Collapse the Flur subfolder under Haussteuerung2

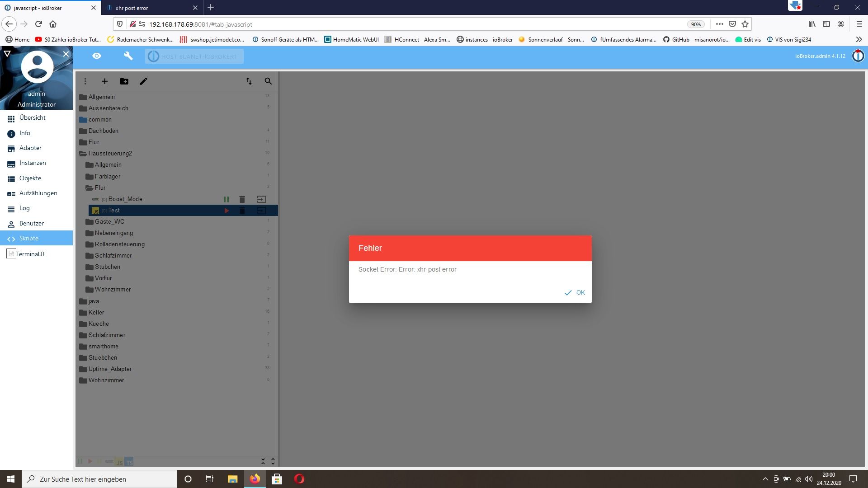tap(89, 188)
